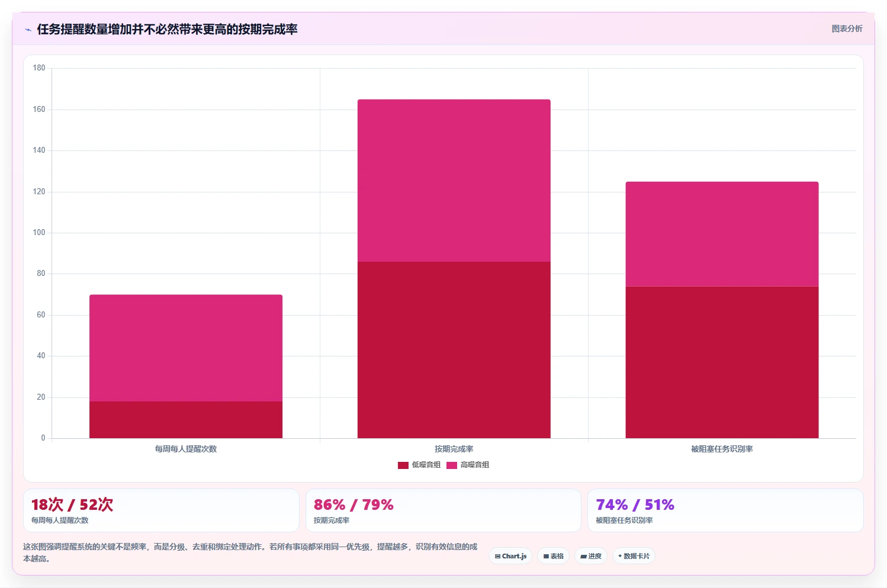This screenshot has height=588, width=887.
Task: Click the 74% / 51% stat card
Action: (x=725, y=510)
